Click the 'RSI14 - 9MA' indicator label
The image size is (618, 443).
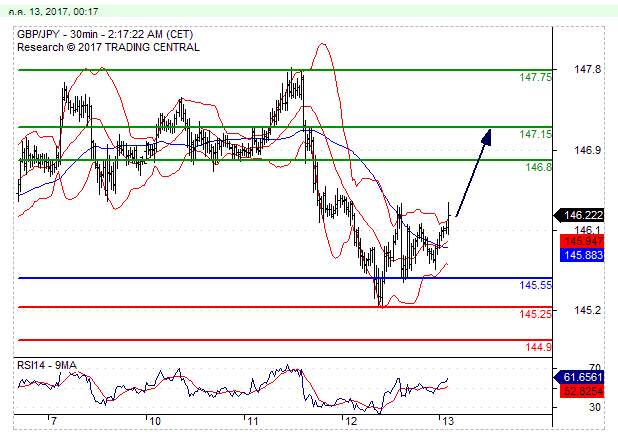[x=47, y=365]
